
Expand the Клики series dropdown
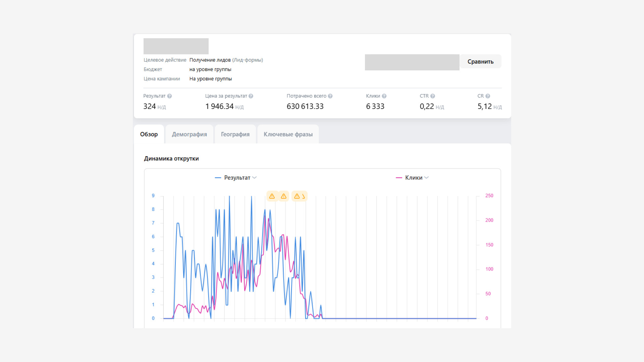coord(426,178)
